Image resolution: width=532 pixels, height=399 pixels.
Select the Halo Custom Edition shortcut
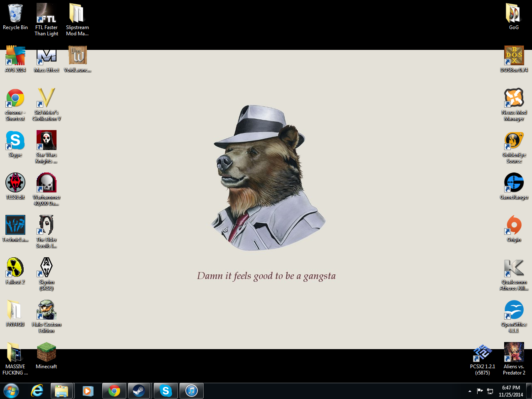tap(47, 317)
